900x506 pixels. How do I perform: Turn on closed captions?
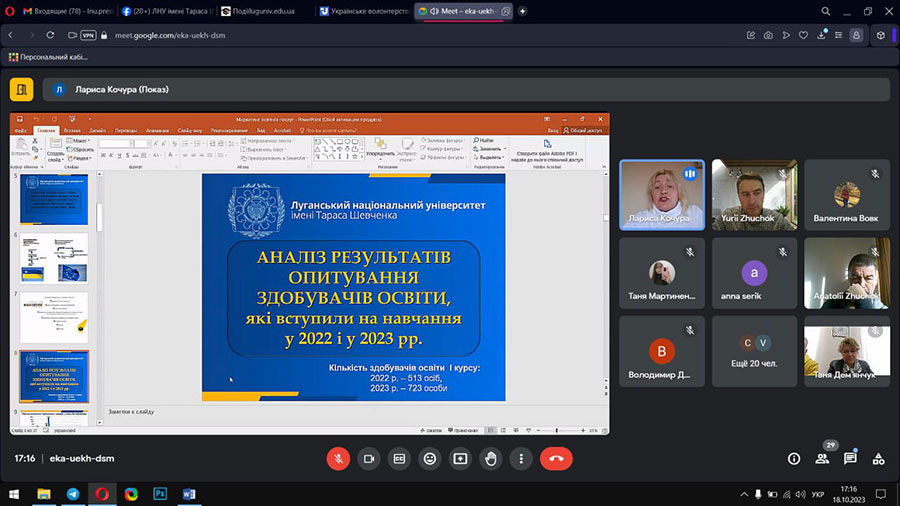[x=399, y=458]
